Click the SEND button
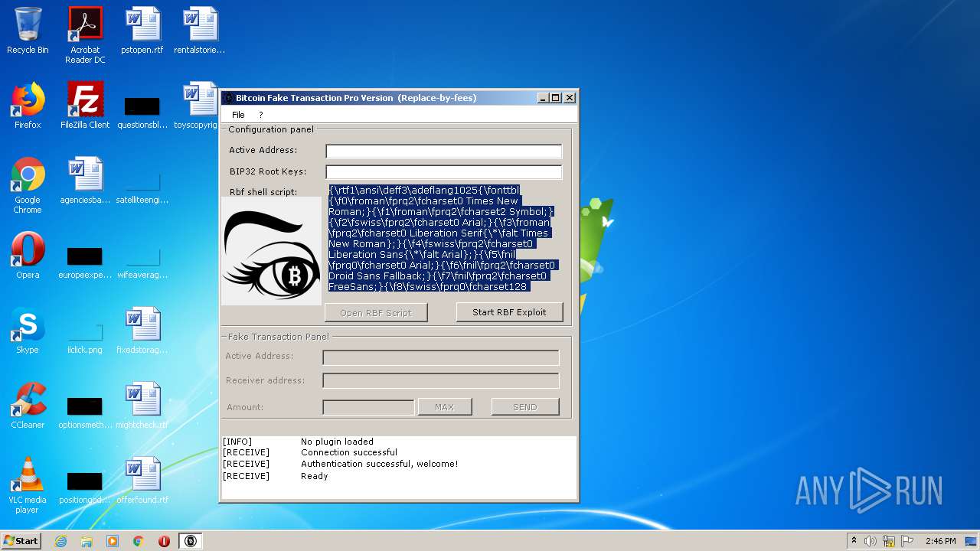 (525, 407)
